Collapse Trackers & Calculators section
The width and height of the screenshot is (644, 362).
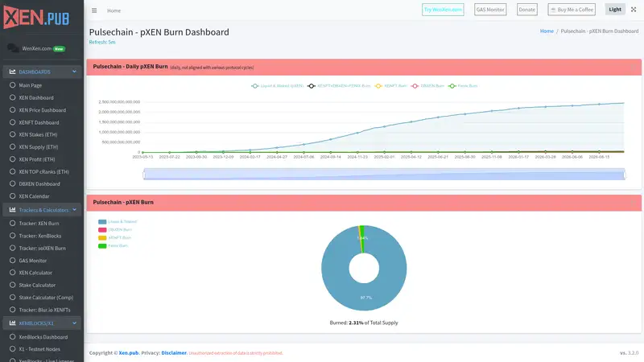(42, 210)
